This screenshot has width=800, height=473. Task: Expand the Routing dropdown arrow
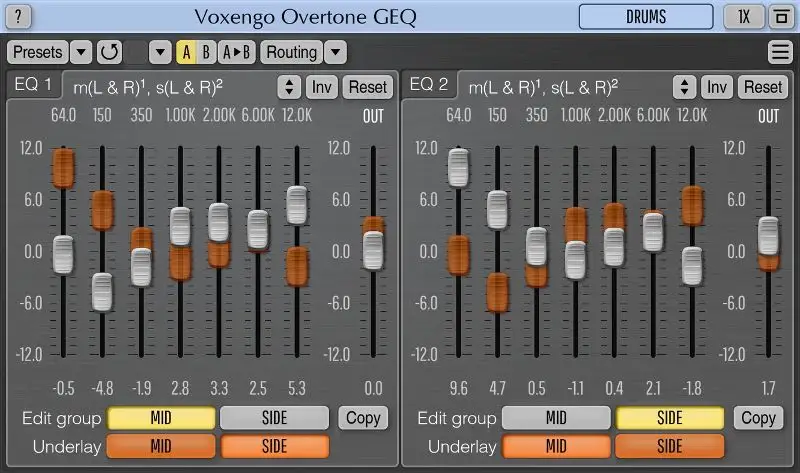[335, 52]
